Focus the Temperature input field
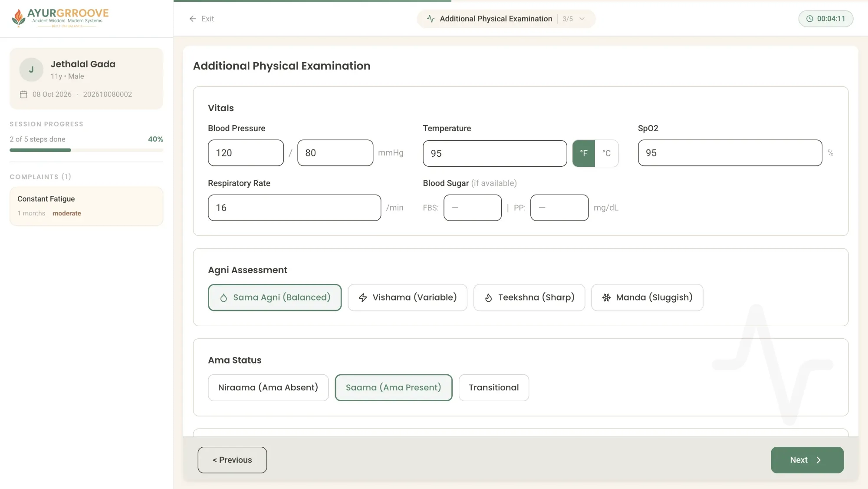The image size is (868, 489). (x=495, y=153)
